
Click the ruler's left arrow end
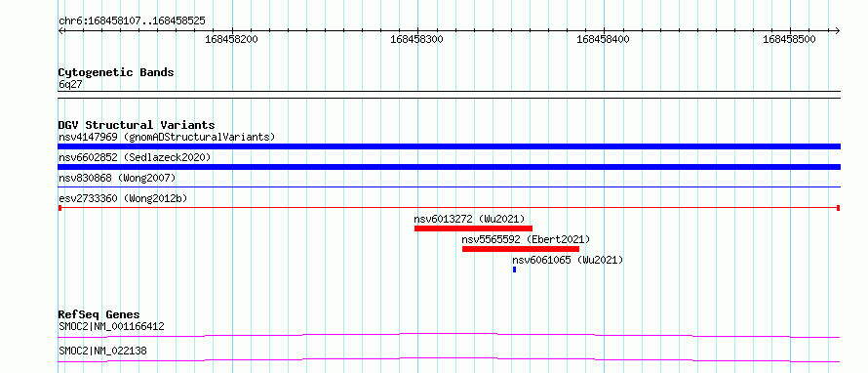coord(60,30)
